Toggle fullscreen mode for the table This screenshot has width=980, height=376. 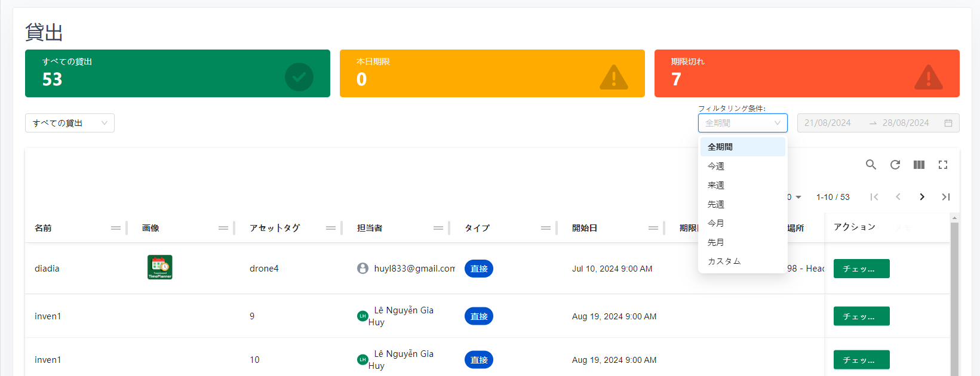point(942,165)
